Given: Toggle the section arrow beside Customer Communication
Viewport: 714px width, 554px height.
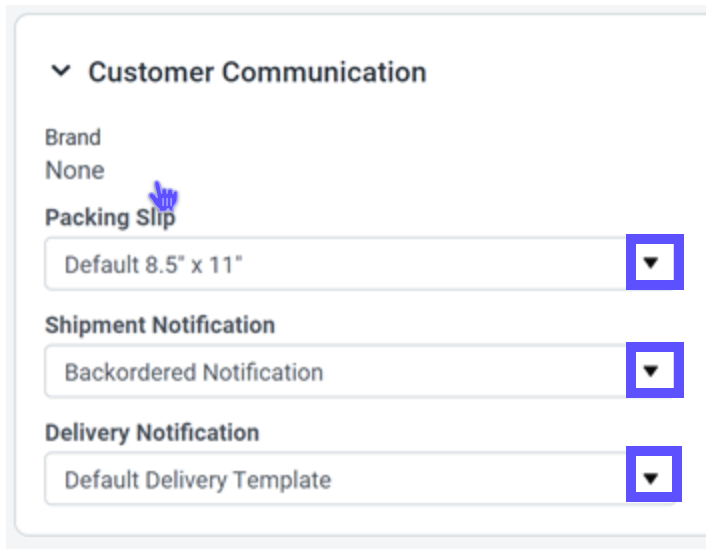Looking at the screenshot, I should click(x=61, y=72).
